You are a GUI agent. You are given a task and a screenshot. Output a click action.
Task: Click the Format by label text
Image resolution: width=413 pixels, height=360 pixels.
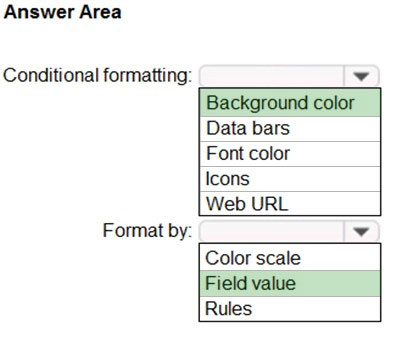pos(147,231)
